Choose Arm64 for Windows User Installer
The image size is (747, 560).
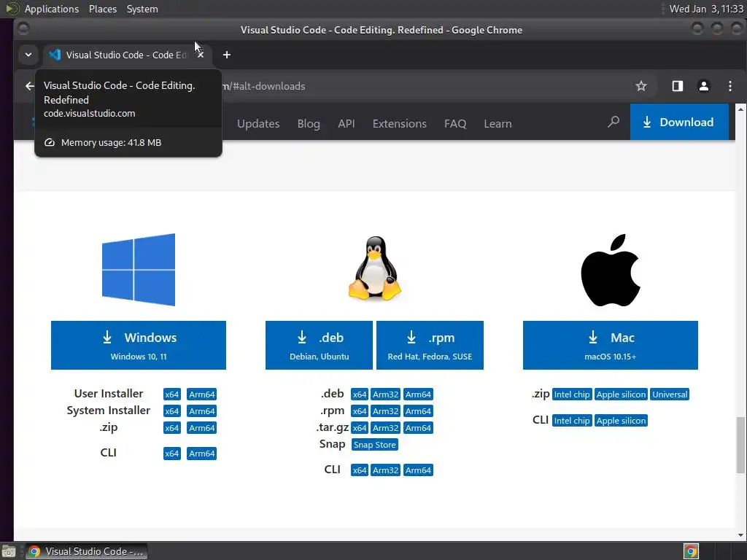click(202, 394)
